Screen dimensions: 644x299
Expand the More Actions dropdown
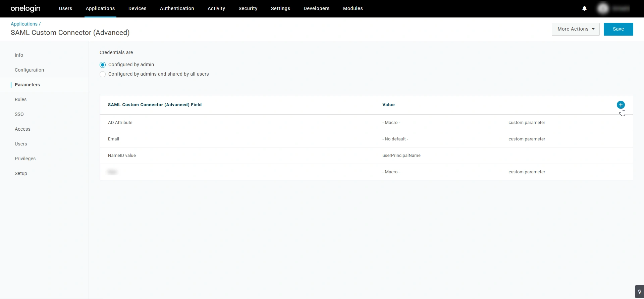click(576, 29)
